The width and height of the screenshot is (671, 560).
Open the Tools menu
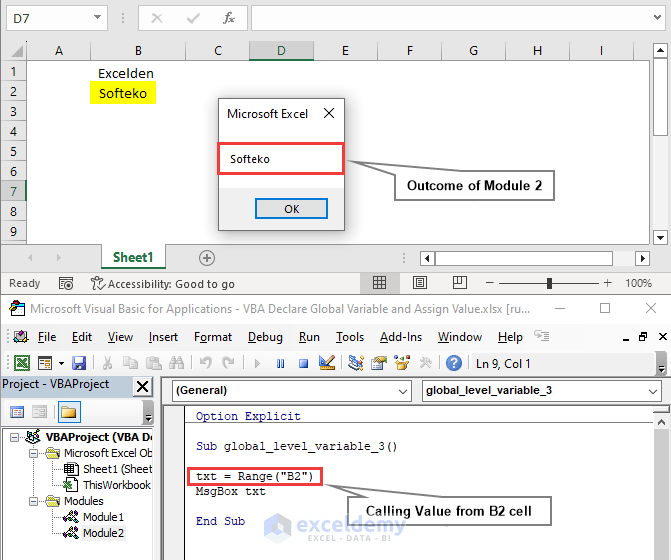click(x=350, y=337)
